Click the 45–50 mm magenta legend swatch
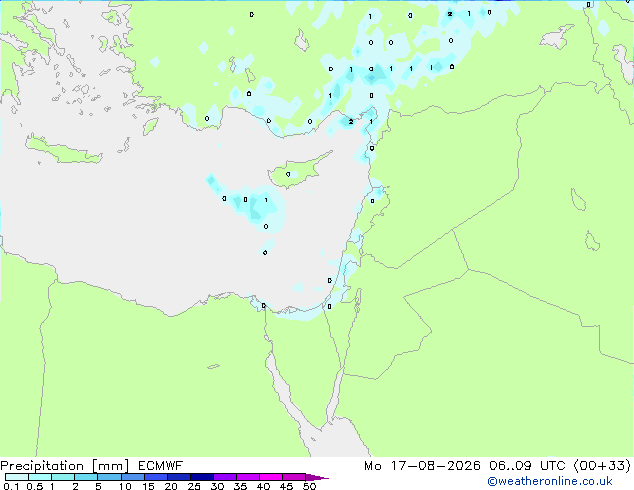Screen dimensions: 634x490 (294, 477)
